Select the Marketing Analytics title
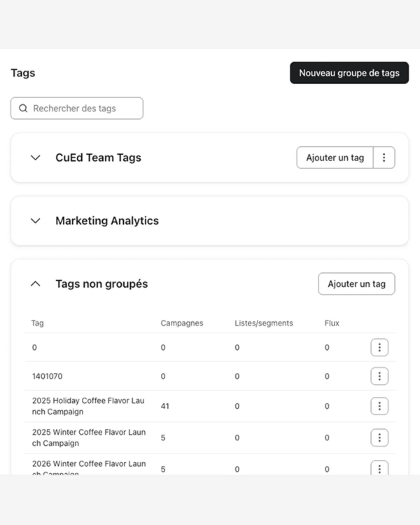The width and height of the screenshot is (420, 525). click(x=107, y=221)
